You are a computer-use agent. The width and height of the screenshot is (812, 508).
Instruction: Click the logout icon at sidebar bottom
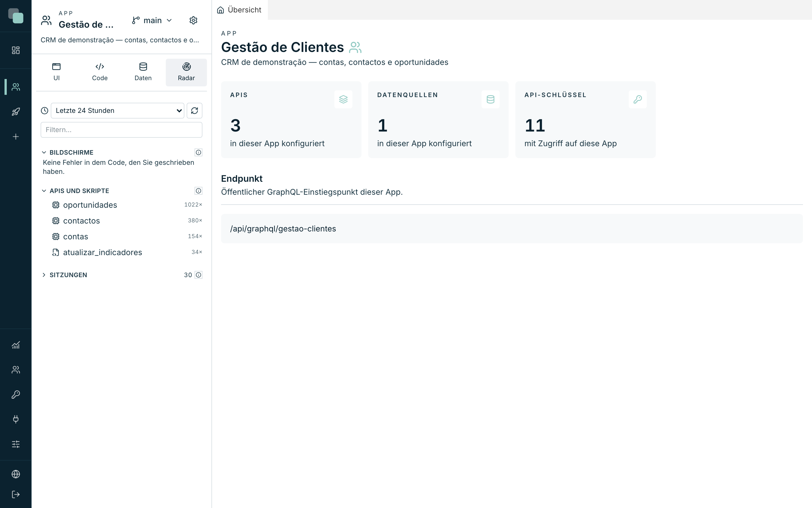[16, 494]
